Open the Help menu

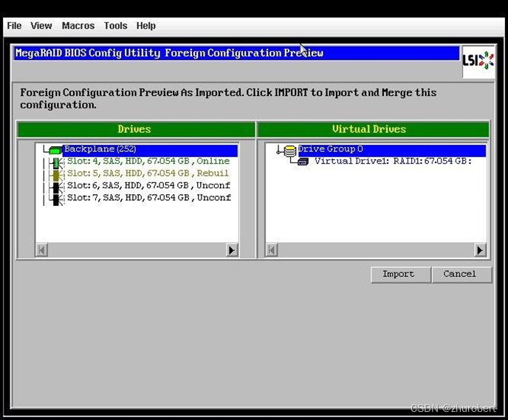pyautogui.click(x=145, y=26)
